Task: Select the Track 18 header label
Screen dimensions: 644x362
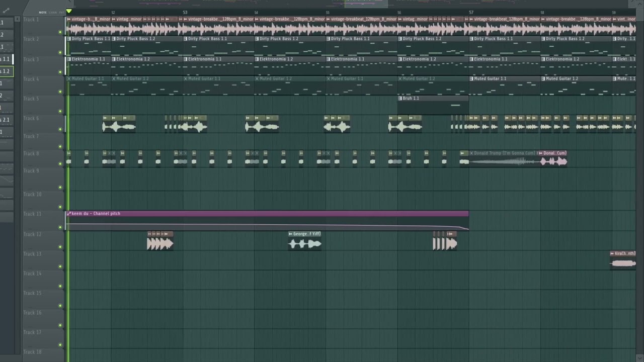Action: coord(32,352)
